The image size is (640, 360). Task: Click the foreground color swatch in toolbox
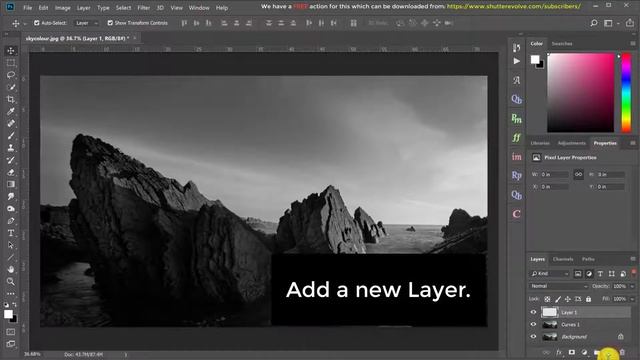click(8, 314)
